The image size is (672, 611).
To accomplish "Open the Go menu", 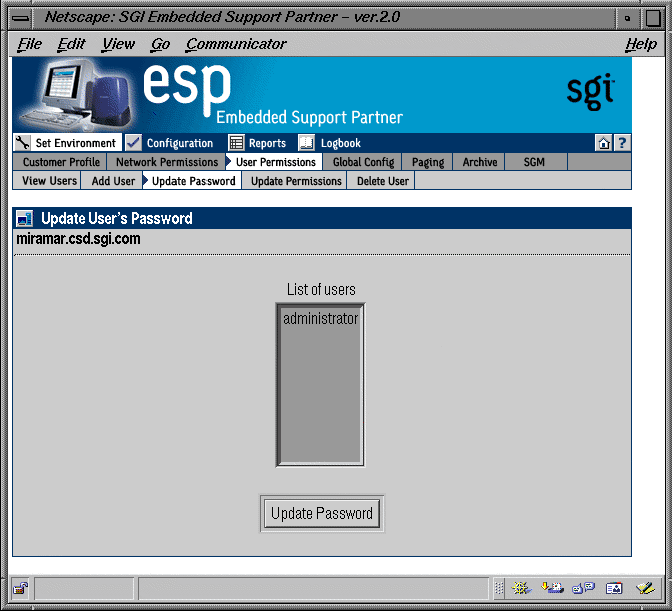I will tap(160, 44).
